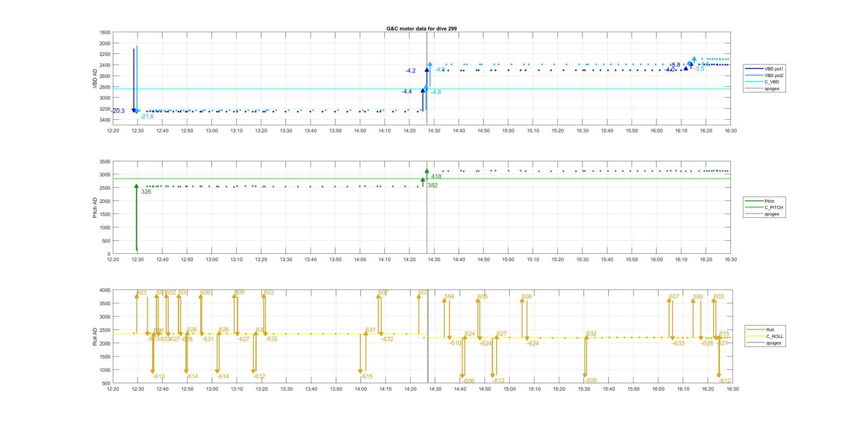Click the "1800" tick on the VBD axis

(105, 32)
